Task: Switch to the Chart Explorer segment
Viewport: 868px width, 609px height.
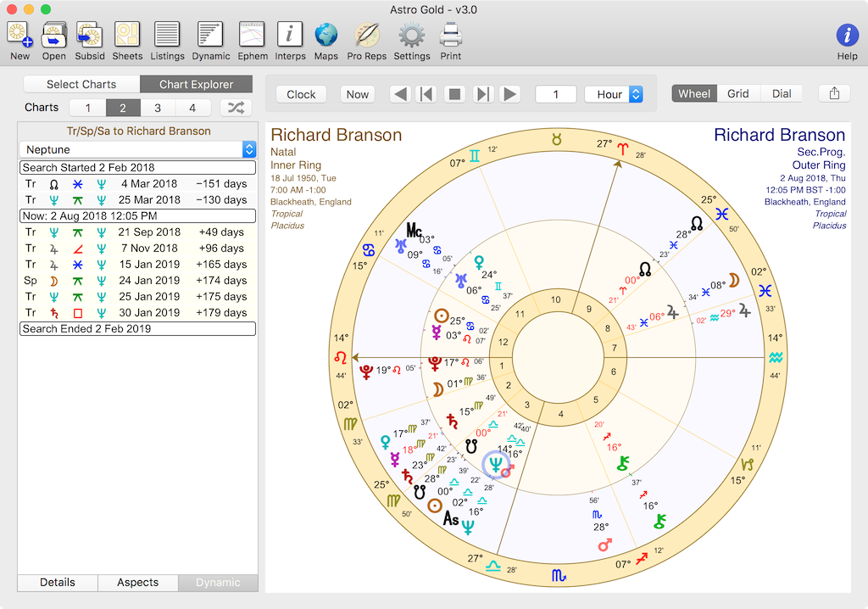Action: click(x=196, y=84)
